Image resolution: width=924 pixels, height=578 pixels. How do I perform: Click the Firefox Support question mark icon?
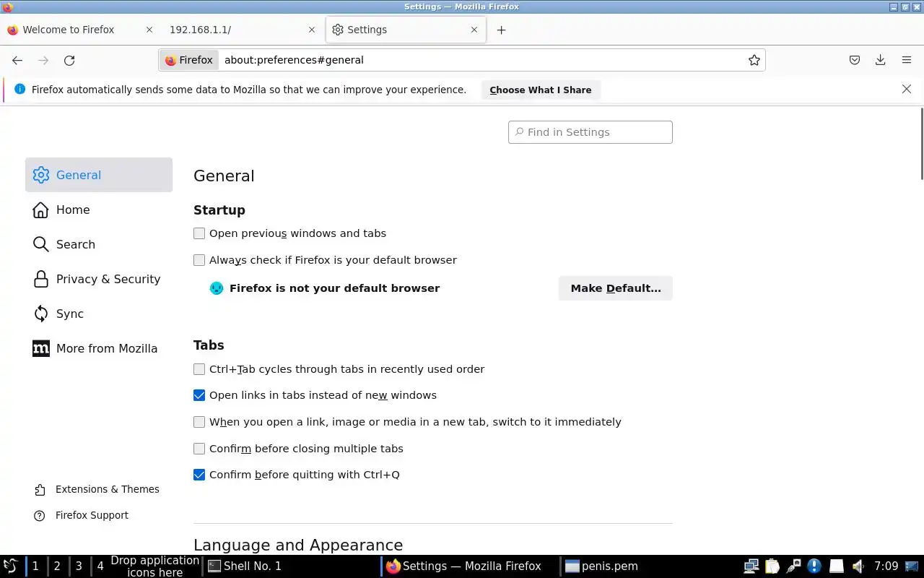point(40,516)
